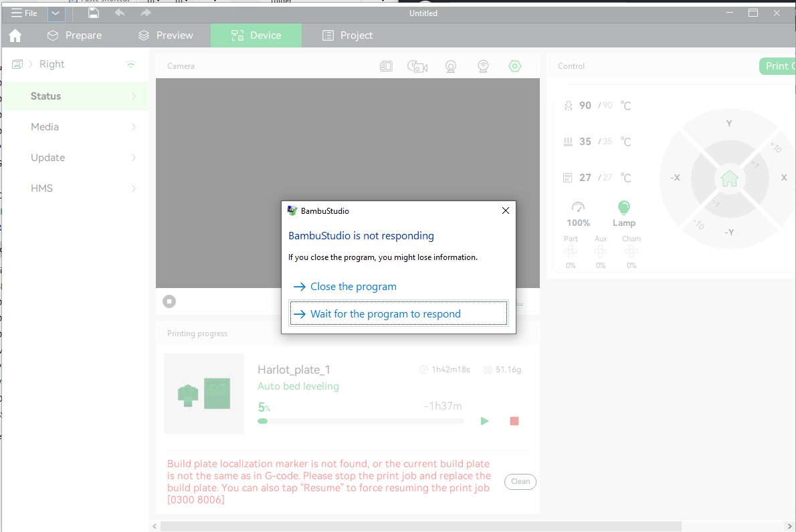Viewport: 796px width, 532px height.
Task: Open camera settings hexagon icon
Action: [515, 66]
